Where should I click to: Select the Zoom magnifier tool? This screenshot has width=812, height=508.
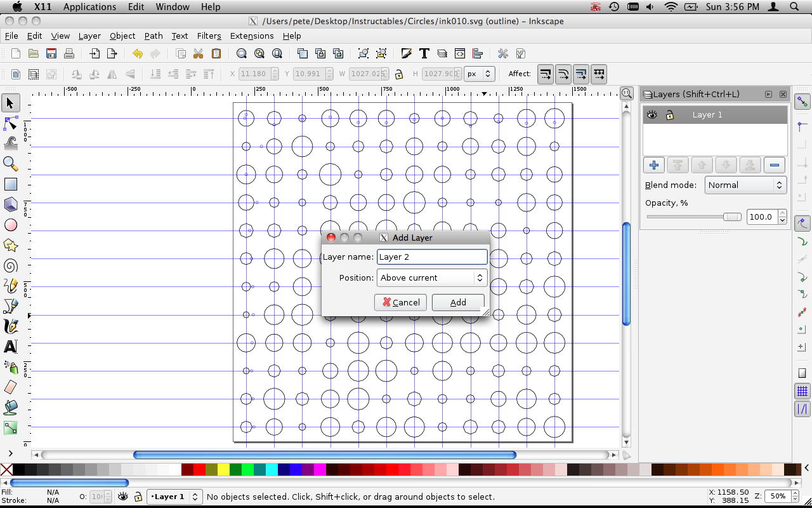(10, 164)
